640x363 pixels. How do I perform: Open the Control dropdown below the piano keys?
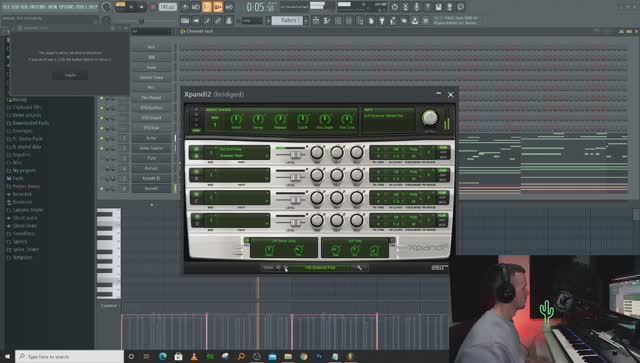click(x=110, y=305)
